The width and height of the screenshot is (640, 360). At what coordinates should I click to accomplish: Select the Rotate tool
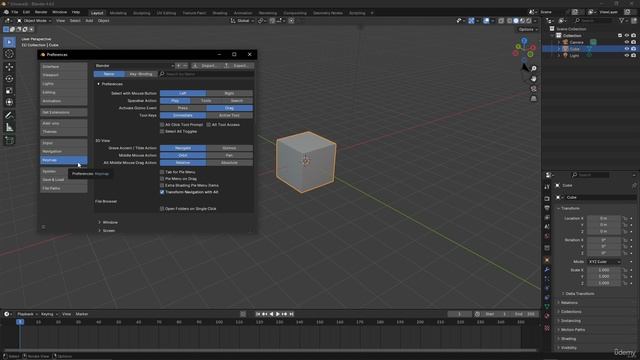(9, 79)
